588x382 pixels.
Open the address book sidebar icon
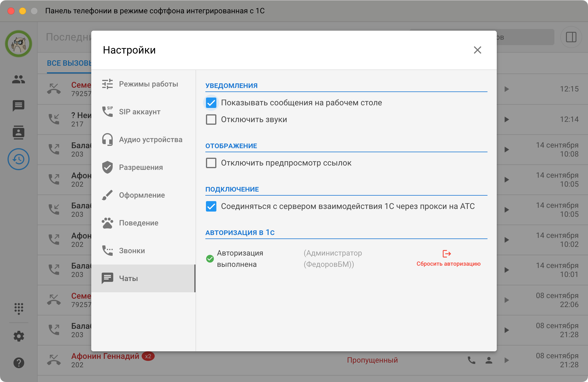tap(19, 132)
